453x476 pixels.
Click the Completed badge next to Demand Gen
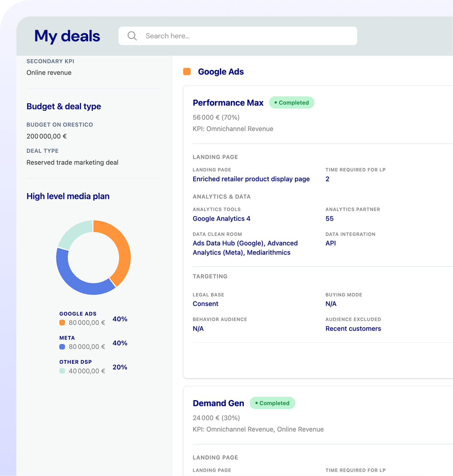(x=272, y=403)
